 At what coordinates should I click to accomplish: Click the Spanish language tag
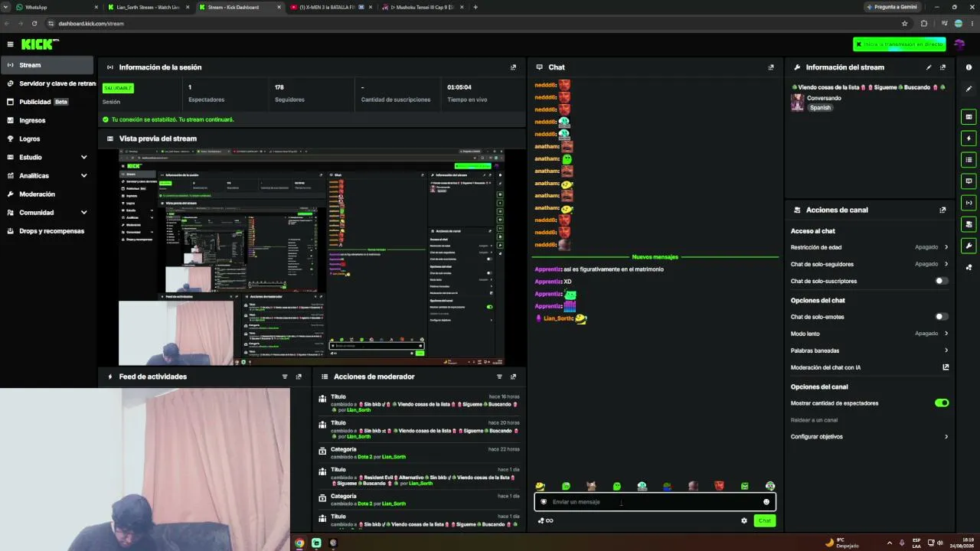pyautogui.click(x=820, y=108)
